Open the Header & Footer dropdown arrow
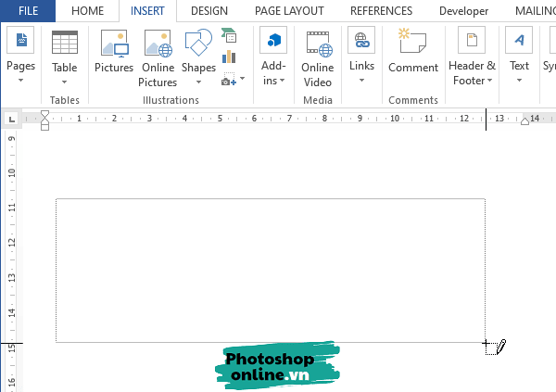This screenshot has width=556, height=392. point(489,81)
